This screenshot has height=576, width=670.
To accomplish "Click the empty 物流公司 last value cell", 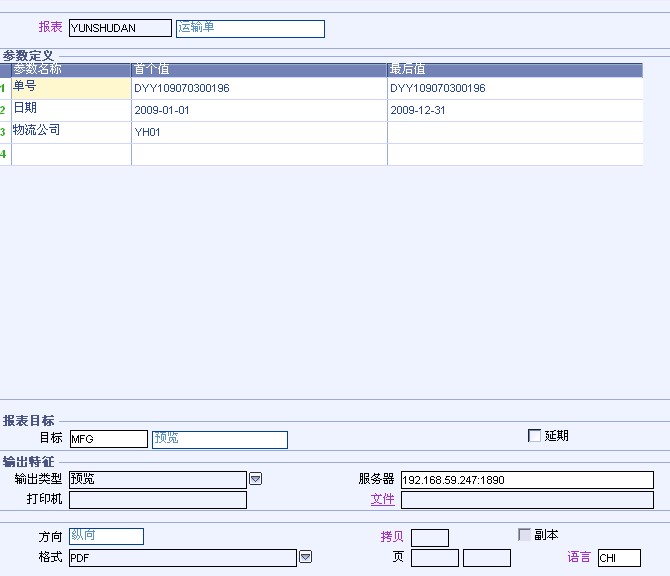I will pyautogui.click(x=514, y=132).
